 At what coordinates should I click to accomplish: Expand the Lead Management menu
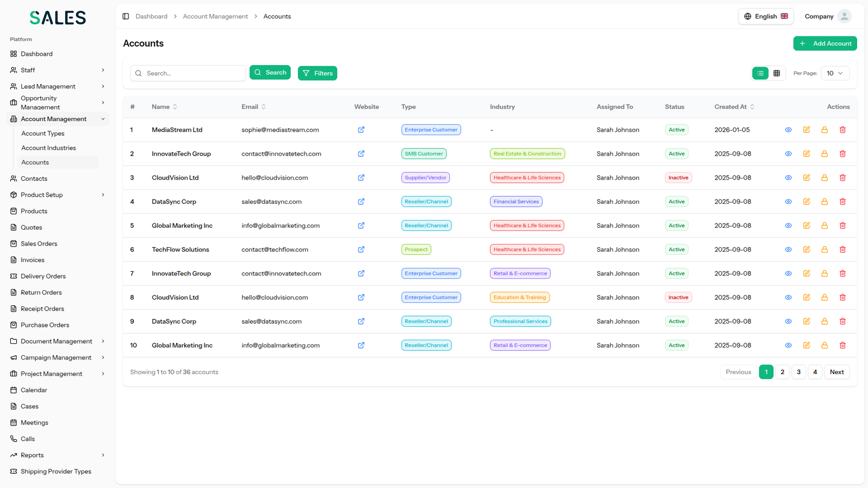[x=57, y=86]
